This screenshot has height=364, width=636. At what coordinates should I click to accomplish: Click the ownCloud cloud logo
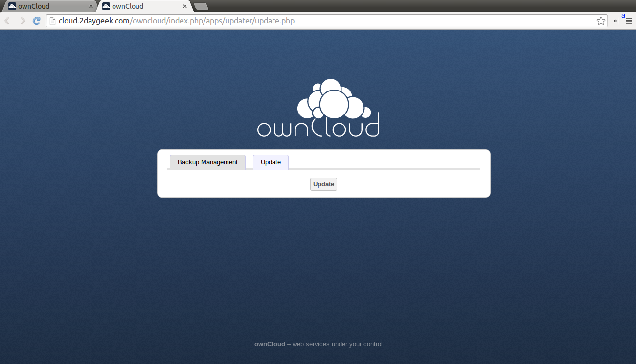(x=318, y=107)
